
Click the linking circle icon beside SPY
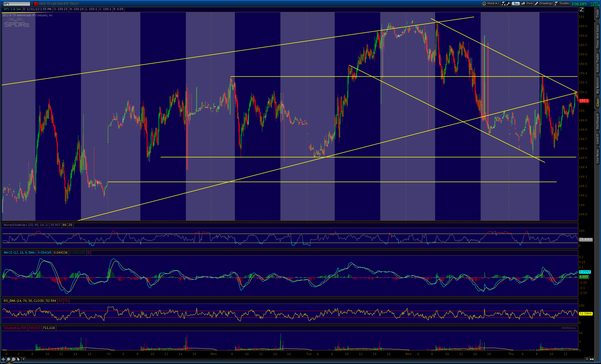[x=2, y=4]
